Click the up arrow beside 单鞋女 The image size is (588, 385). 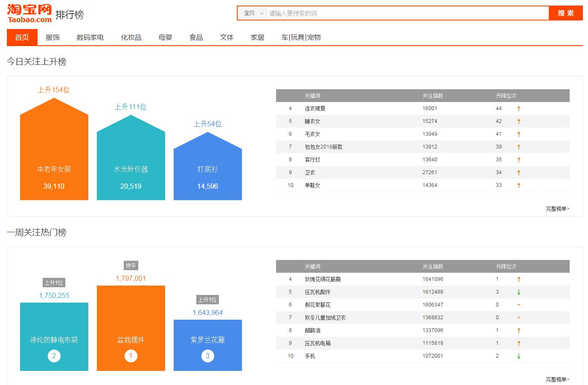(x=518, y=185)
